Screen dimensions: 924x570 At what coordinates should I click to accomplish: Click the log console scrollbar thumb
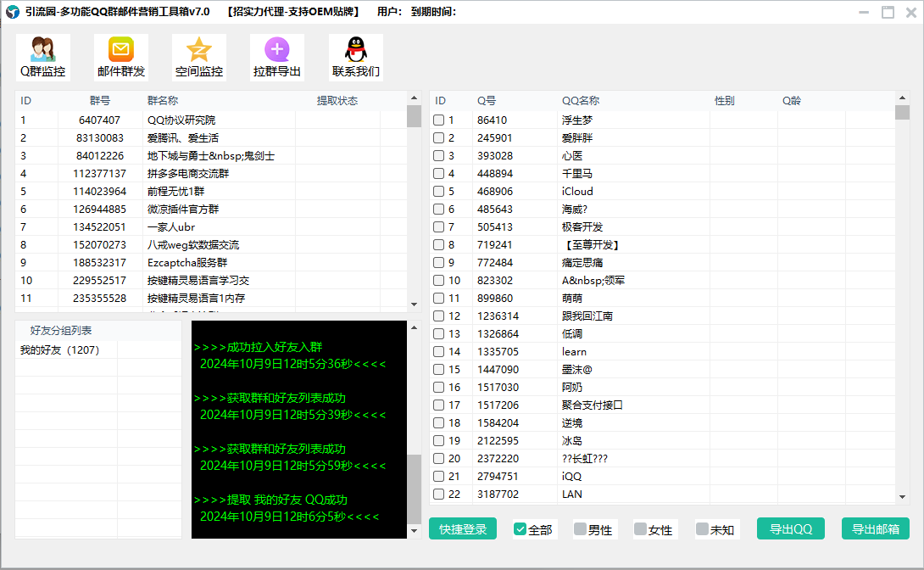(415, 489)
